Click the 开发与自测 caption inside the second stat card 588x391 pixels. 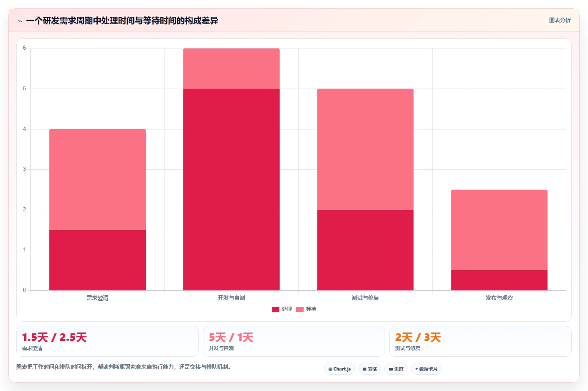[221, 348]
